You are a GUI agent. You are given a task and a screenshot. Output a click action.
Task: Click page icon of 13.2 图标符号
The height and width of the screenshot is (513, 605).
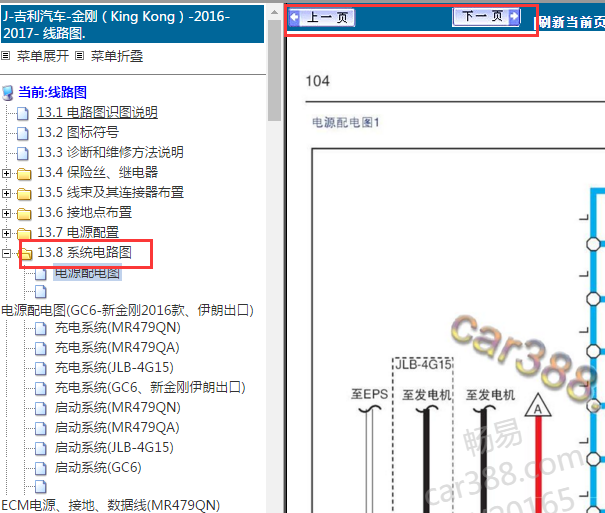23,133
